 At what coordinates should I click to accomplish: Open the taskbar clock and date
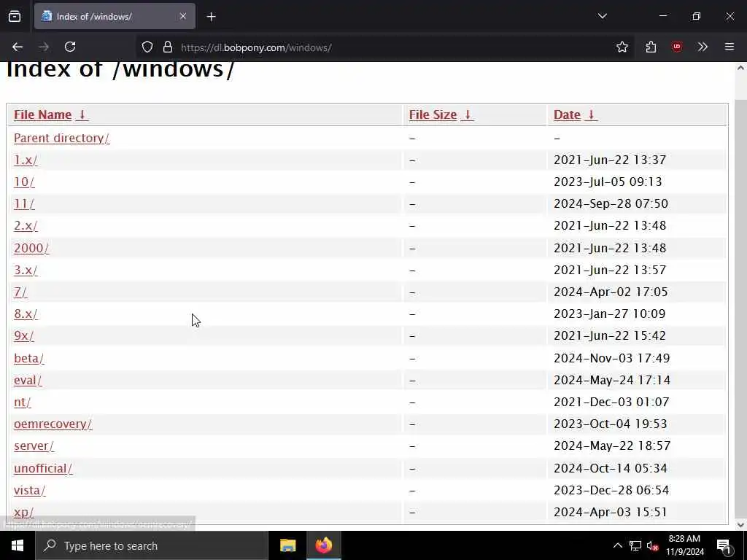(684, 545)
